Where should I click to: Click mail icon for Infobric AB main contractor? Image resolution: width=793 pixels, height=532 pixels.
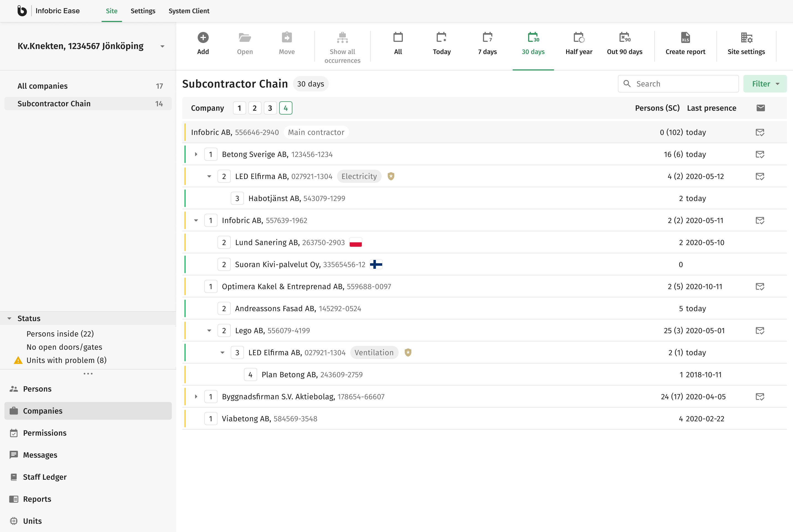point(760,132)
